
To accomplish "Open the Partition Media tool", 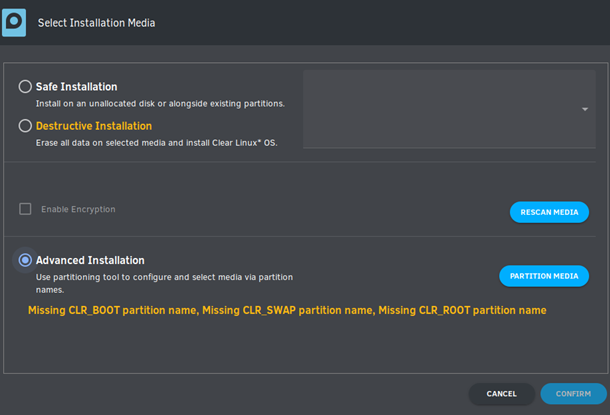I will coord(544,276).
